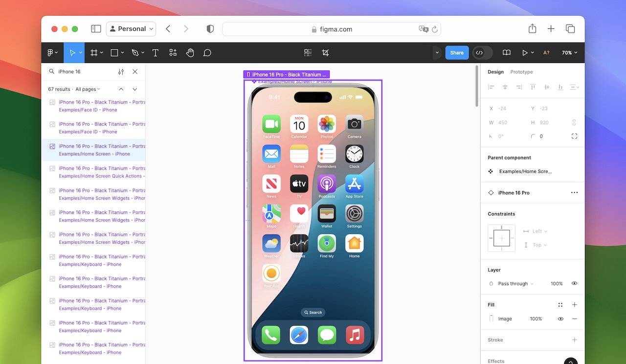This screenshot has width=626, height=364.
Task: Select the Comment tool
Action: pos(207,53)
